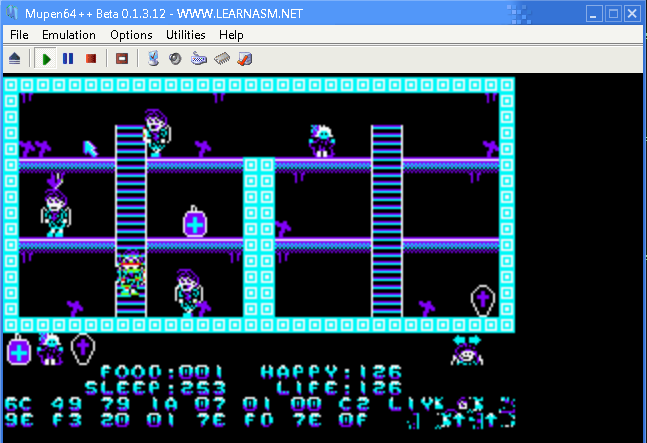Click the Mupen64++ window title bar
The width and height of the screenshot is (647, 443).
coord(300,12)
